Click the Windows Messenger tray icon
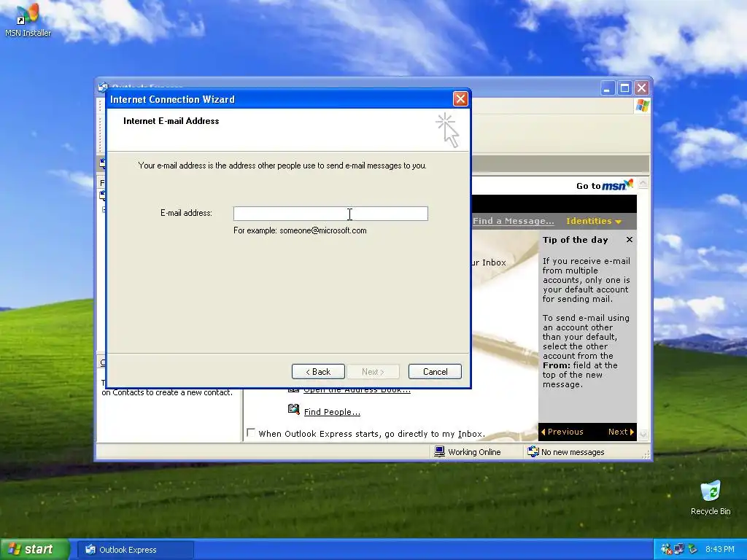This screenshot has height=560, width=747. [x=667, y=549]
